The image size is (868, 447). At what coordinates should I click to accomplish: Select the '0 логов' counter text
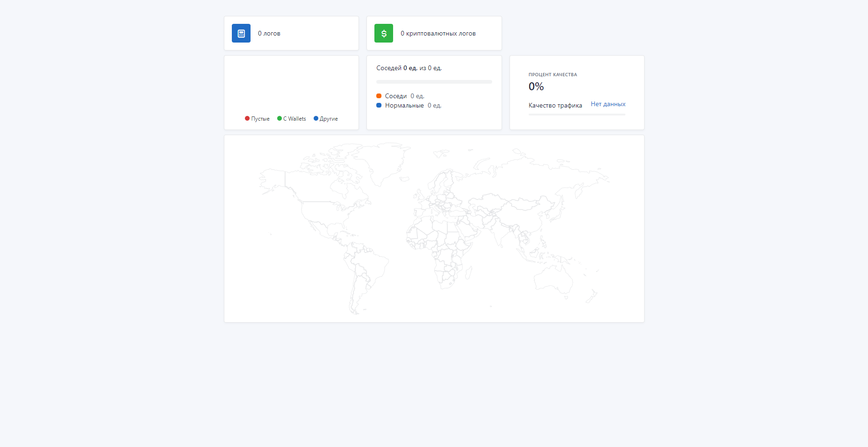[269, 34]
